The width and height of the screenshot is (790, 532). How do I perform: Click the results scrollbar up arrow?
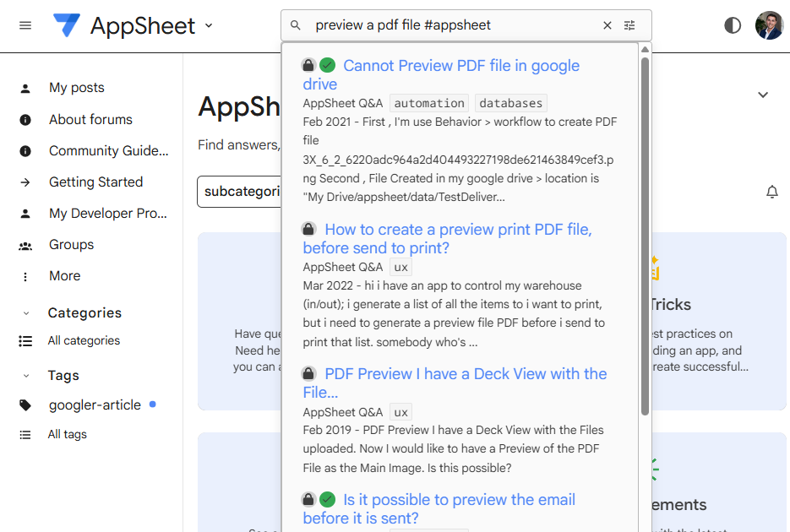coord(645,49)
